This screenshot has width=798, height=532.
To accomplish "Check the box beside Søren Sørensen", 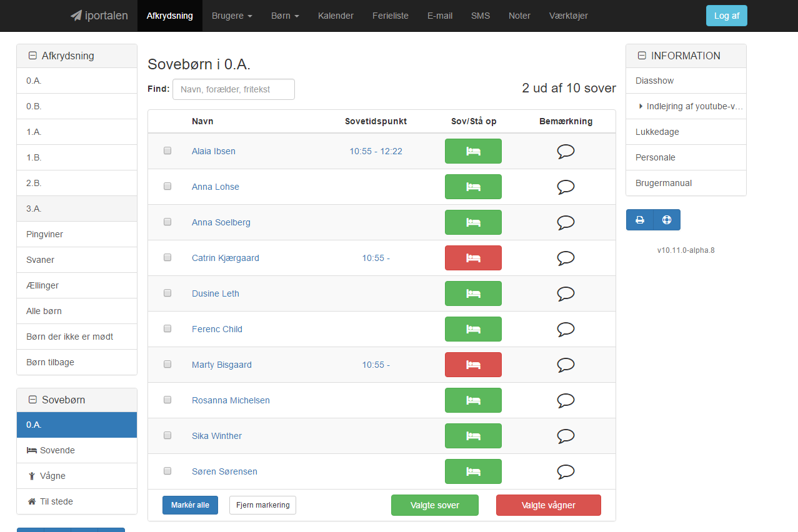I will [x=167, y=471].
